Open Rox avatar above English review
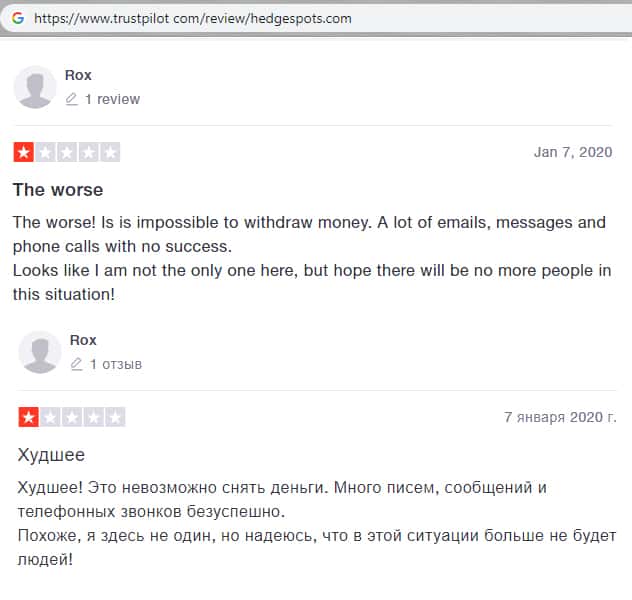 (x=35, y=87)
